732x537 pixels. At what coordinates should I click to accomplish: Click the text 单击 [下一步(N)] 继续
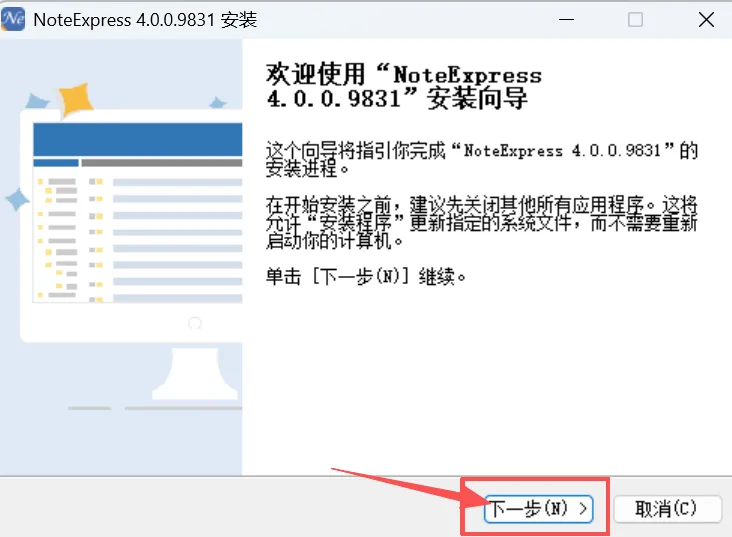click(x=366, y=276)
